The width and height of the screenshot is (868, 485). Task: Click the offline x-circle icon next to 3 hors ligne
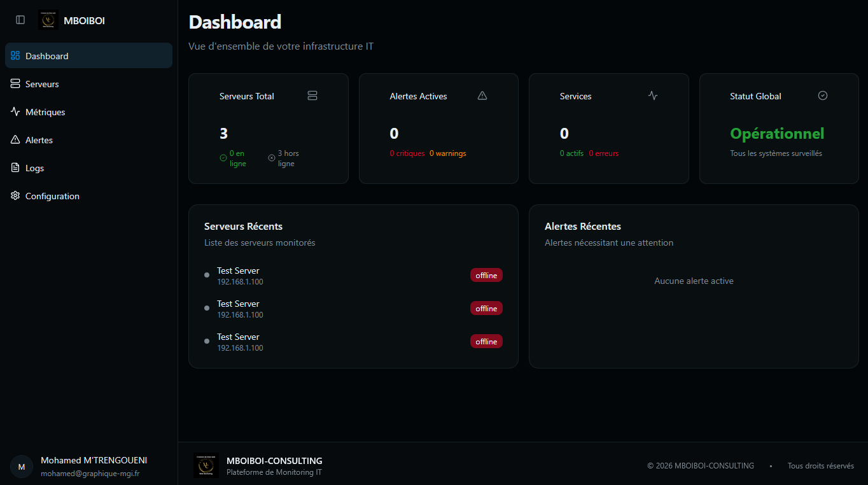272,158
